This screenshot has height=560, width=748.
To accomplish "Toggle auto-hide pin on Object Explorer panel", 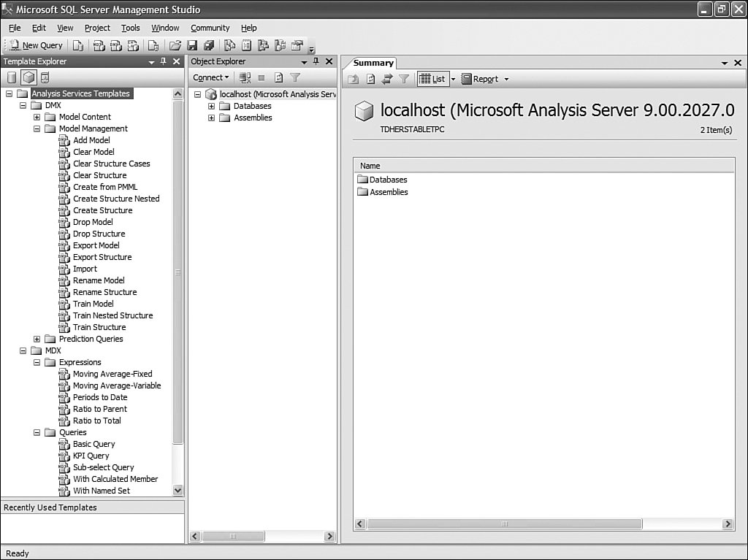I will (x=316, y=62).
